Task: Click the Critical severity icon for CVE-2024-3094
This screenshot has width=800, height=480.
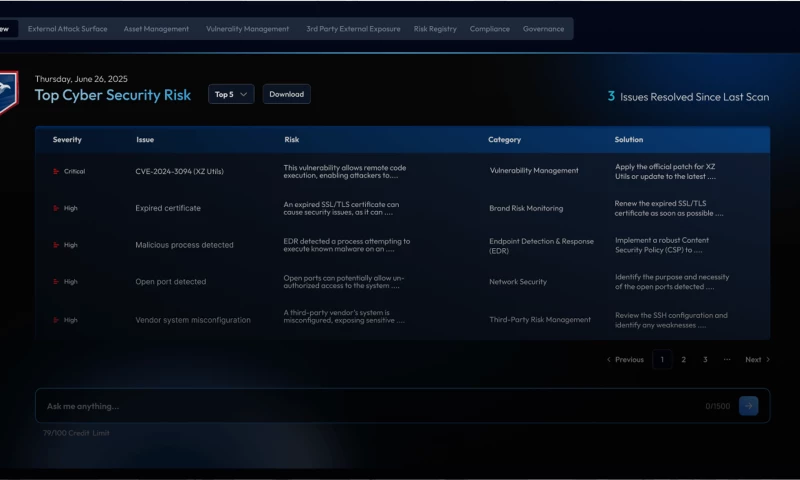Action: pos(56,171)
